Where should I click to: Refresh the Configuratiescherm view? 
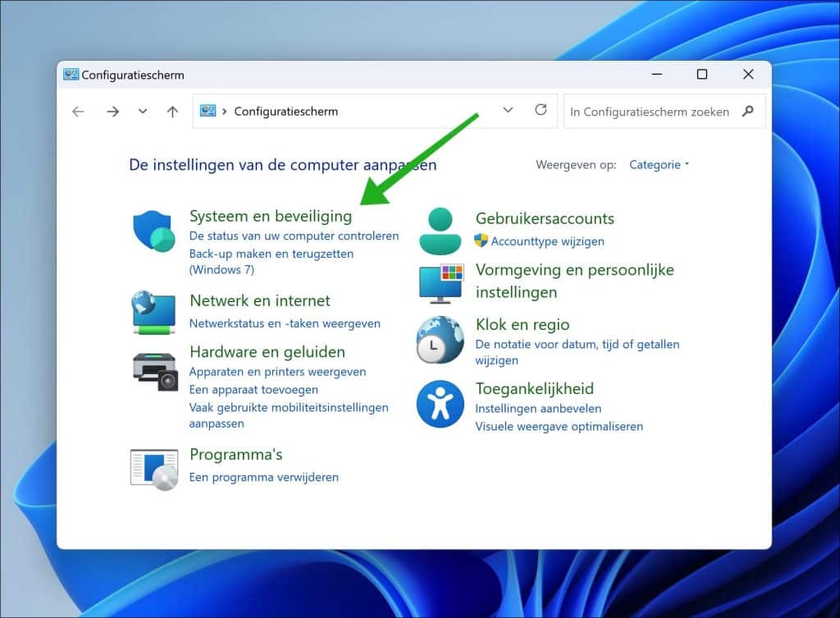(541, 110)
